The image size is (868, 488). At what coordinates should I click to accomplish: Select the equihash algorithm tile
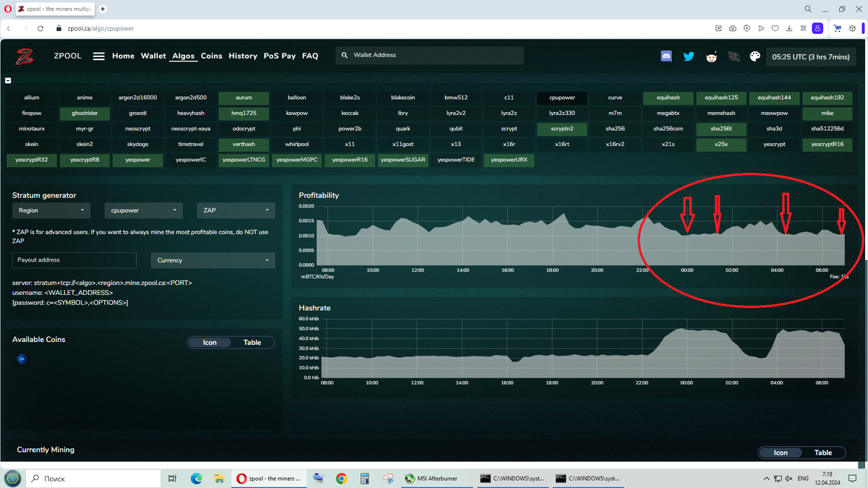click(668, 98)
